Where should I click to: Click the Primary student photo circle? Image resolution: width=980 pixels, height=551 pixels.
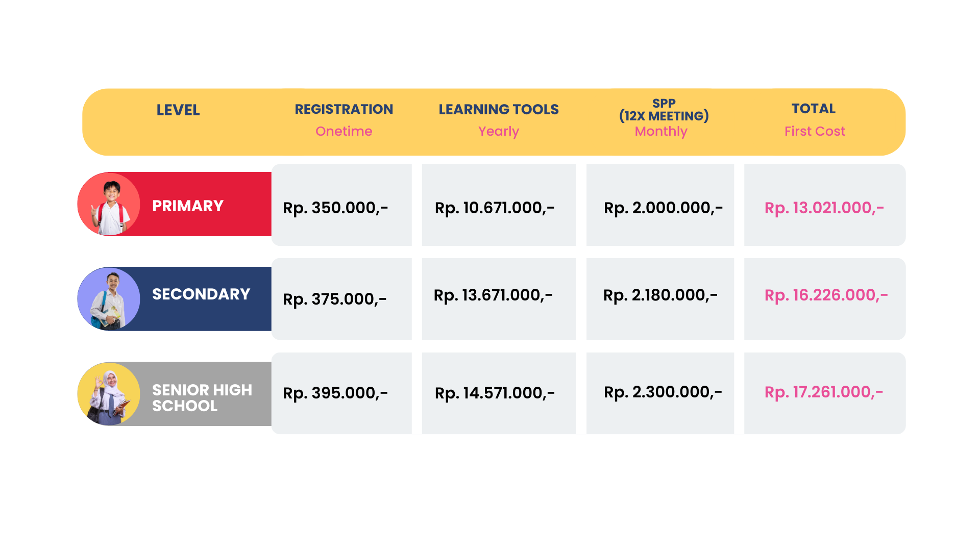pos(109,204)
